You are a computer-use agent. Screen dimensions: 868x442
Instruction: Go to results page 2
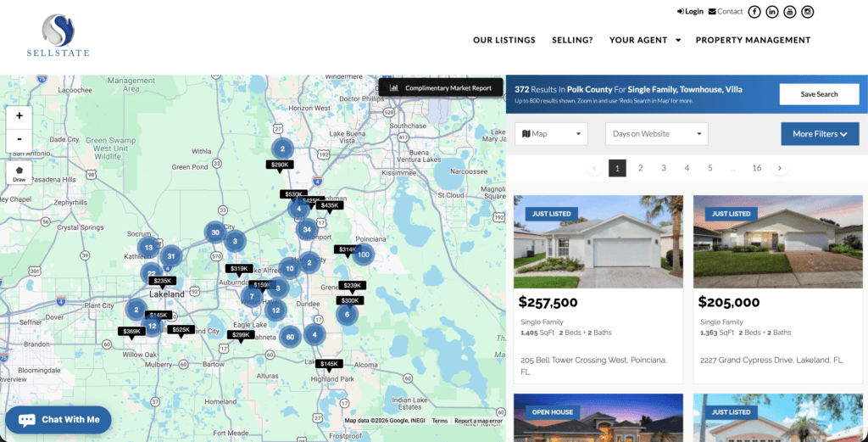641,168
